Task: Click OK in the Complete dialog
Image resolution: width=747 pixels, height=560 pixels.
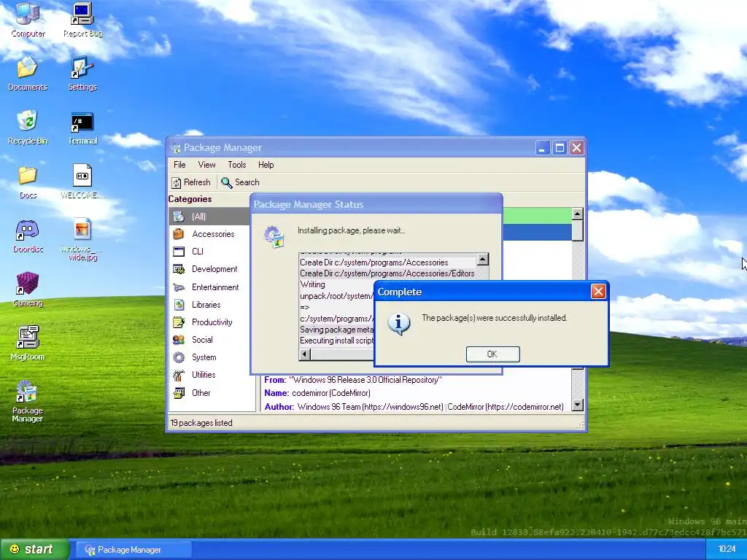Action: pos(492,354)
